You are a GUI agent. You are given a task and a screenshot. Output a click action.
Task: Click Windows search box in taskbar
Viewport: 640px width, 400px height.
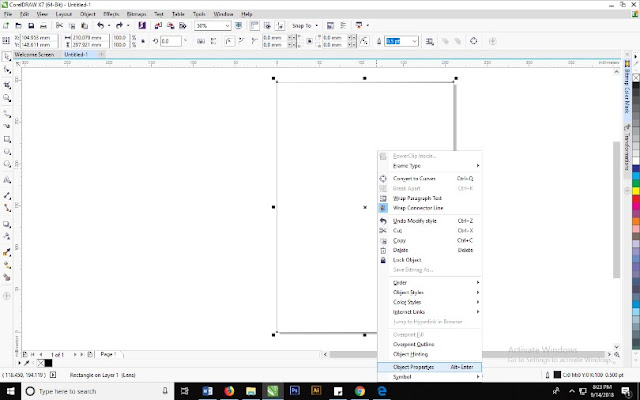click(x=97, y=391)
